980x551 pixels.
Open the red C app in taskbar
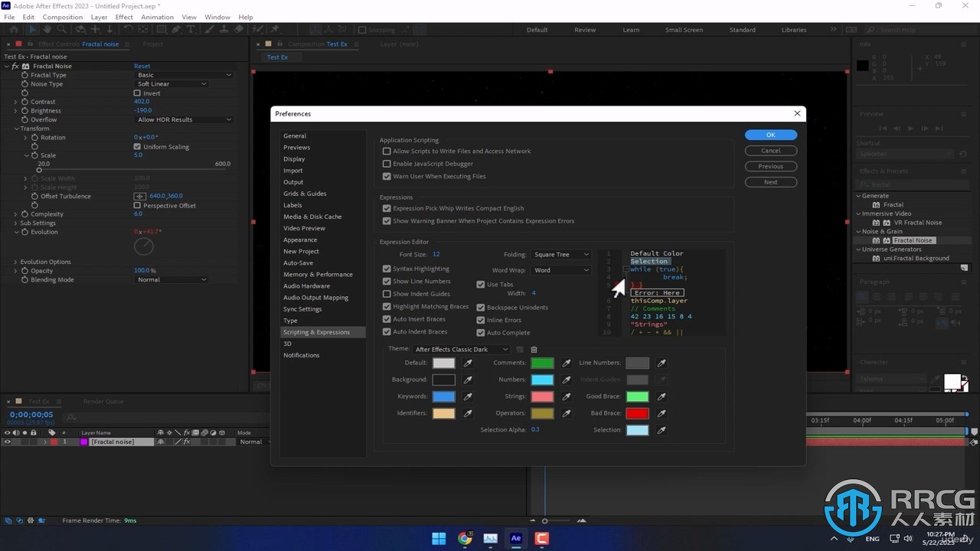point(542,539)
